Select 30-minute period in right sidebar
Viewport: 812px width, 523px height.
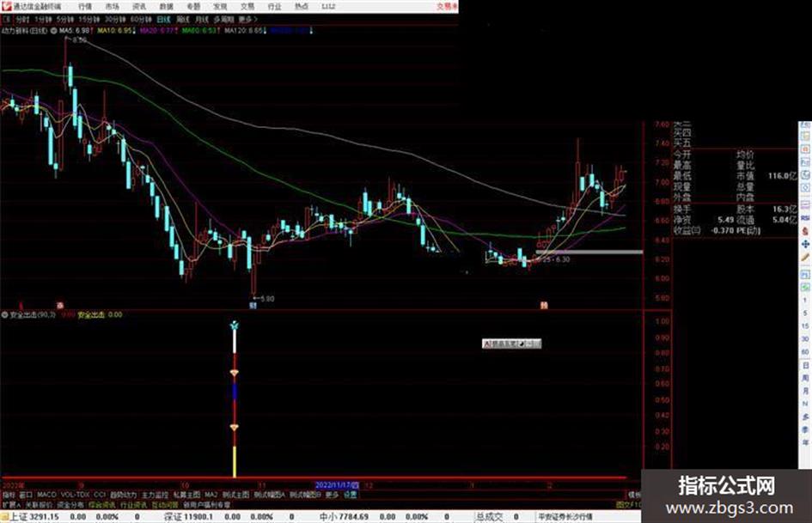coord(805,339)
